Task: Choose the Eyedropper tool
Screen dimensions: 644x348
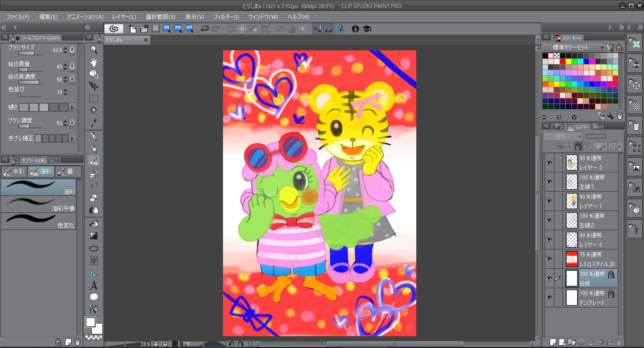Action: [94, 123]
